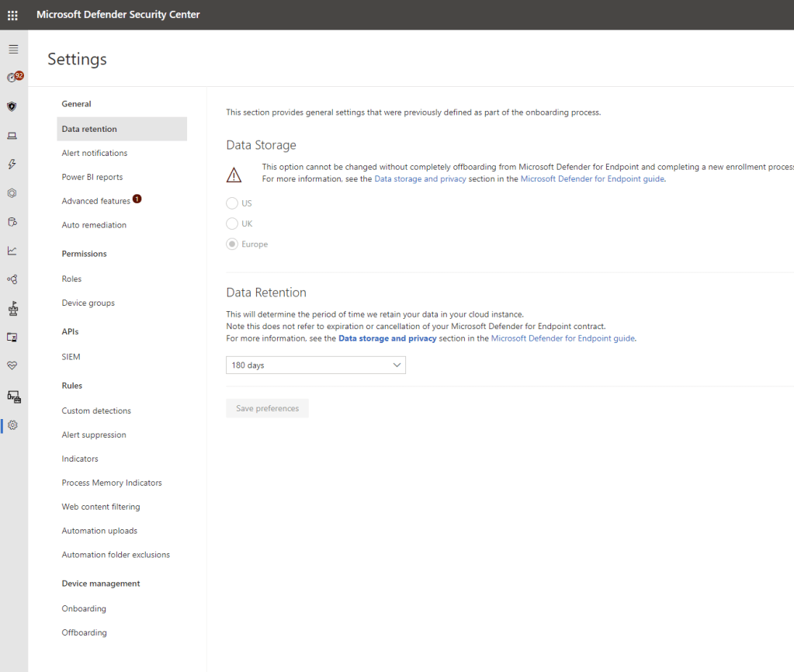
Task: Select Device groups under Permissions
Action: (x=88, y=303)
